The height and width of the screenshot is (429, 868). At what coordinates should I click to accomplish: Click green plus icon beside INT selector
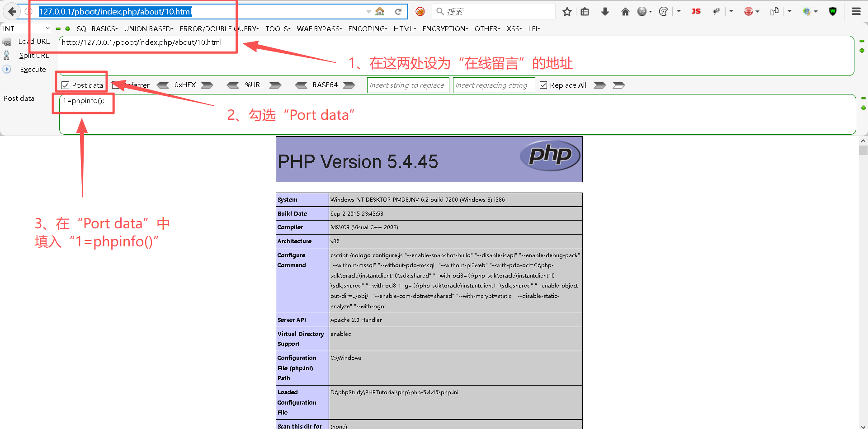coord(68,29)
